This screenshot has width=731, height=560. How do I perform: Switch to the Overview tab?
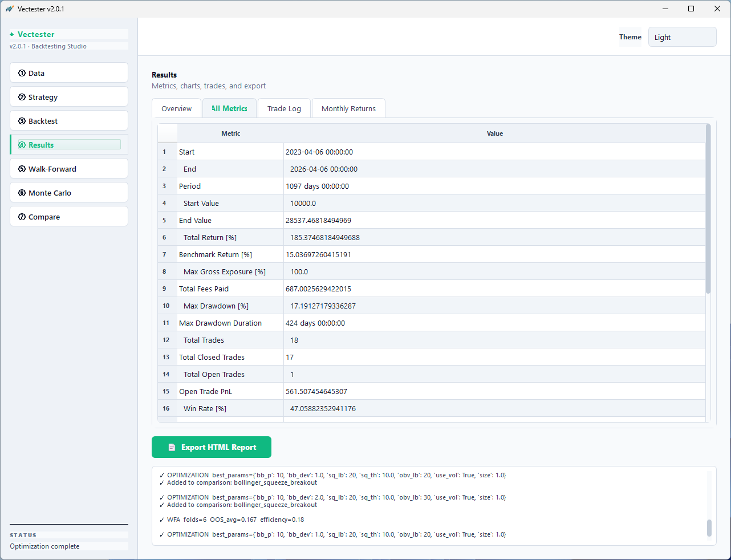tap(176, 108)
